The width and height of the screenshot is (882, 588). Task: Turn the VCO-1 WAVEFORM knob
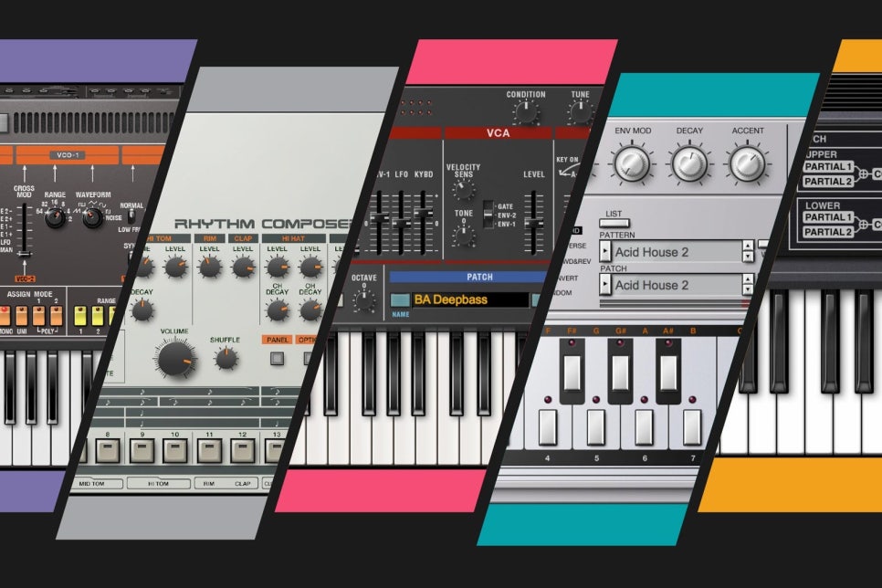93,217
